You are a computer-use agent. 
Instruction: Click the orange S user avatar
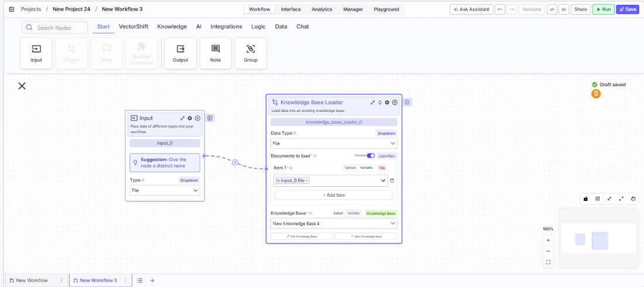[x=596, y=94]
